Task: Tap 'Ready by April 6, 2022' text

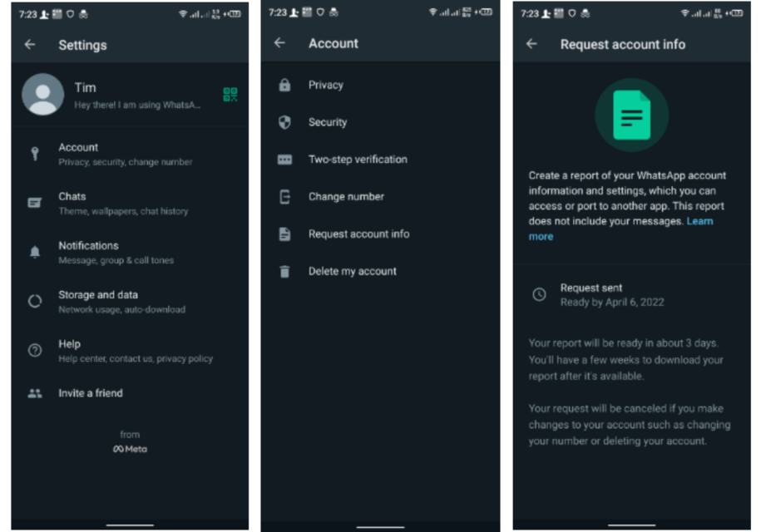Action: tap(612, 302)
